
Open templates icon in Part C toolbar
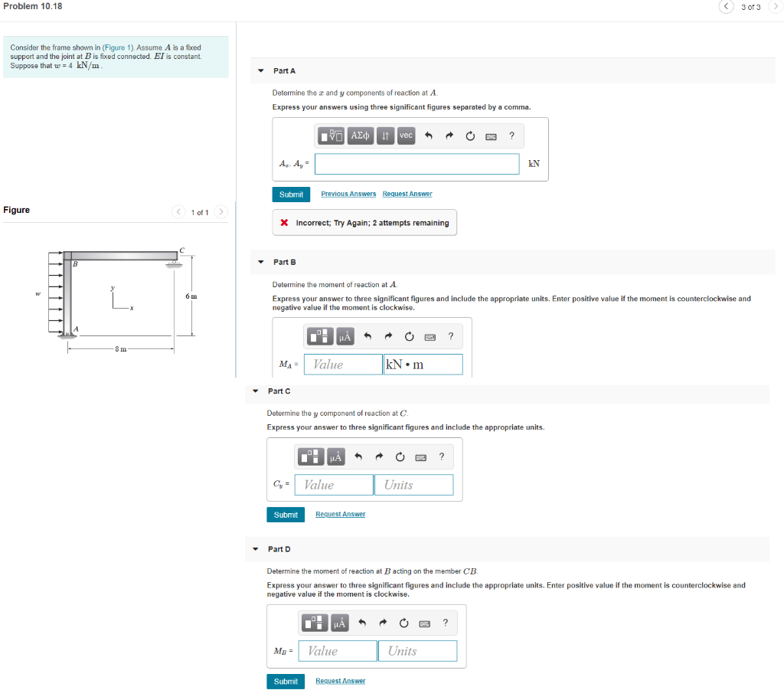(311, 456)
